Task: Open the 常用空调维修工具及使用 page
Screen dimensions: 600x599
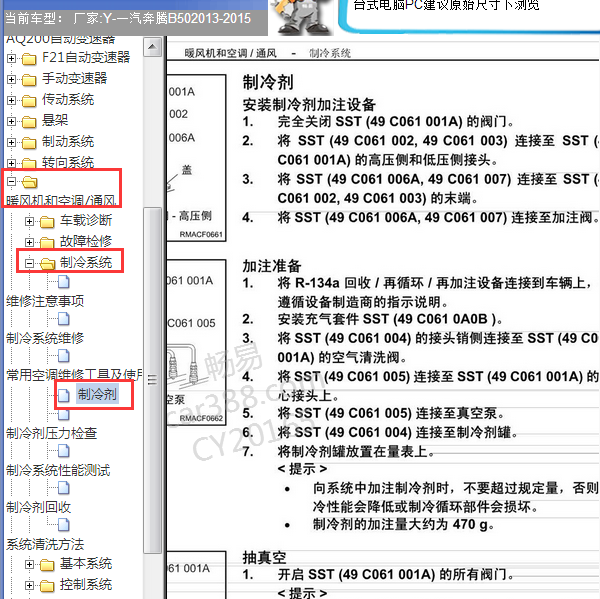Action: (x=74, y=375)
